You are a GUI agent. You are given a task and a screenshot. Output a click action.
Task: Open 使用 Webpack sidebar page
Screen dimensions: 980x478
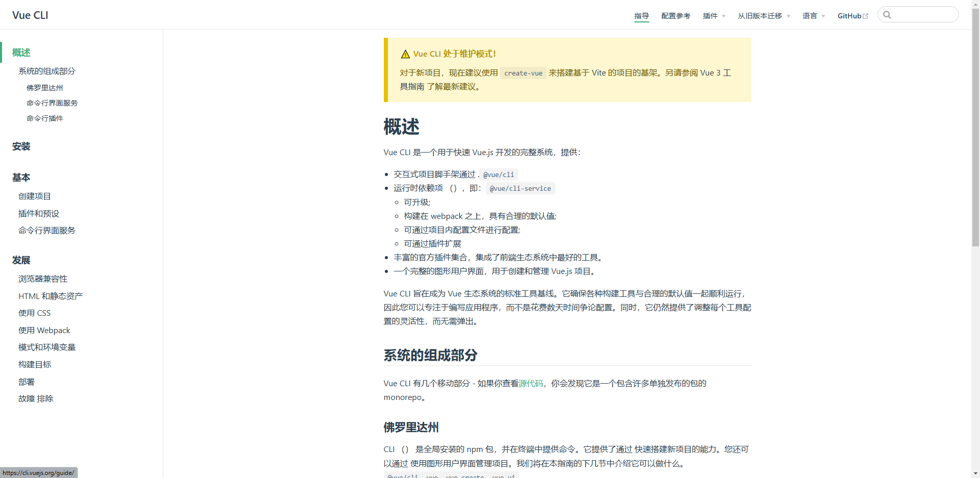pos(44,331)
